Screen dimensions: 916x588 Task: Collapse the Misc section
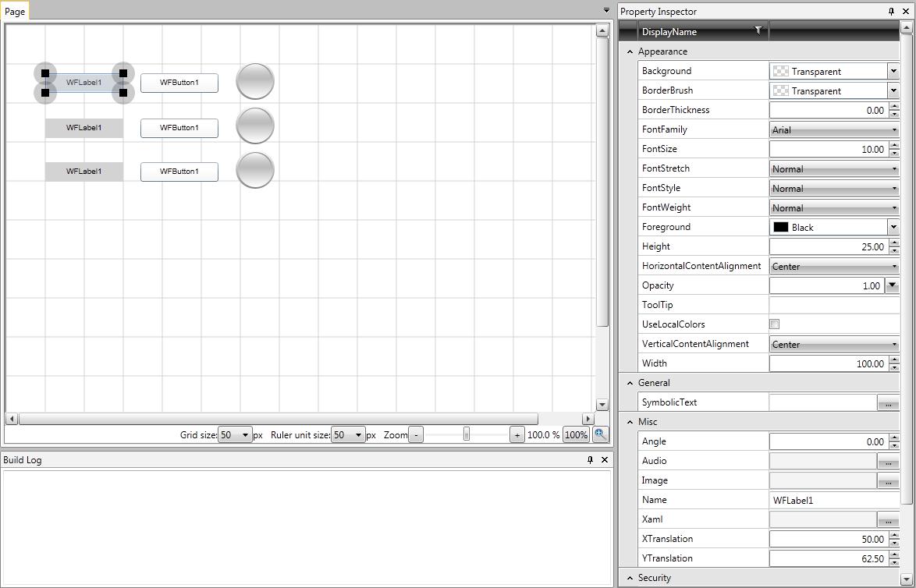tap(630, 422)
